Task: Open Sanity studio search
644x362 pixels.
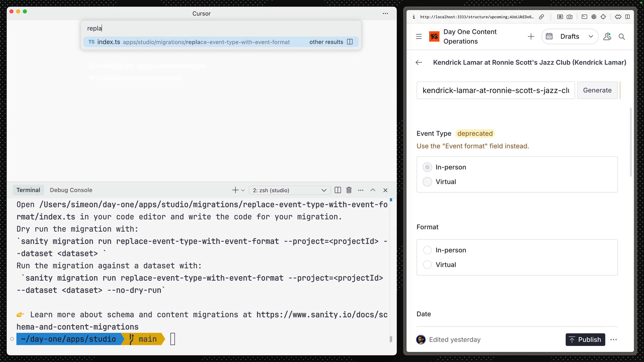Action: [622, 36]
